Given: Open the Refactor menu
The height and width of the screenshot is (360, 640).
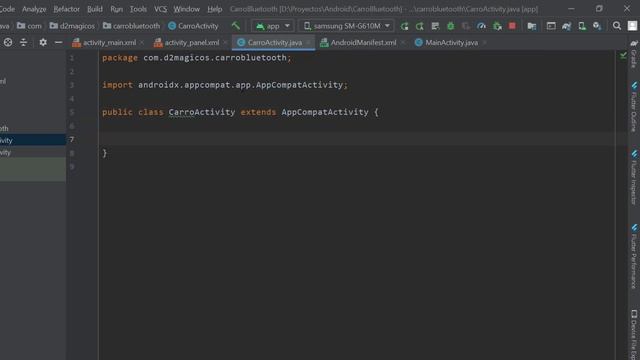Looking at the screenshot, I should [x=67, y=9].
